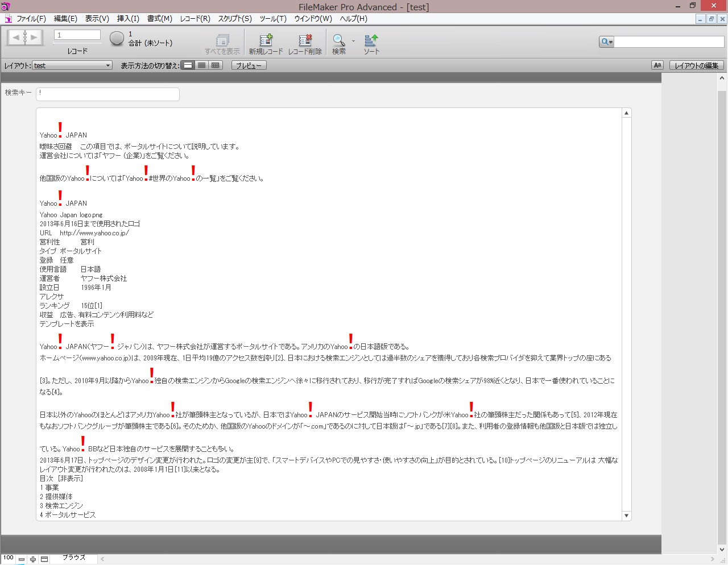Viewport: 728px width, 565px height.
Task: Restore the inner document window
Action: click(x=711, y=19)
